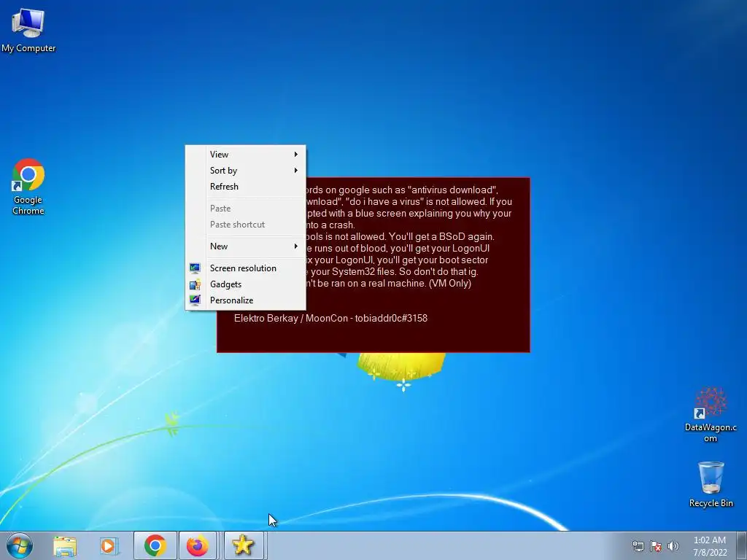Select the star application taskbar button

(244, 545)
